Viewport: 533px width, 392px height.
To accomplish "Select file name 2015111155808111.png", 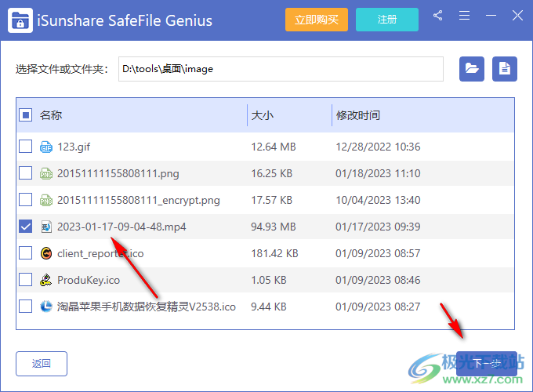I will [118, 173].
